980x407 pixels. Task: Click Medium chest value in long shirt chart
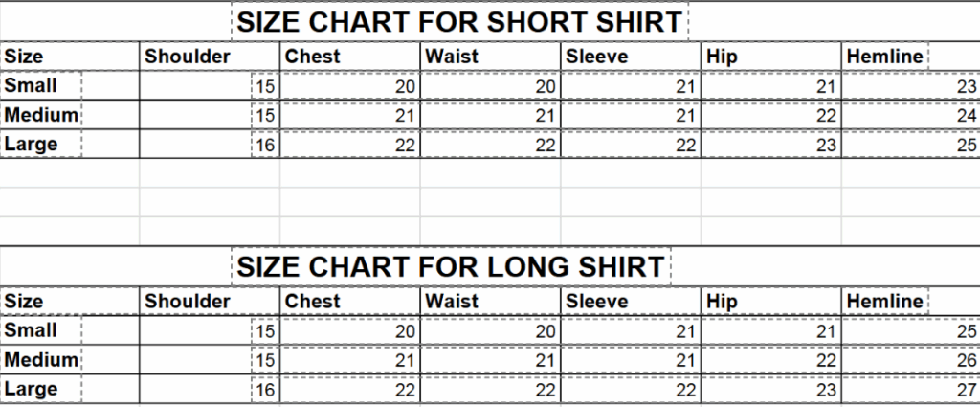point(404,361)
